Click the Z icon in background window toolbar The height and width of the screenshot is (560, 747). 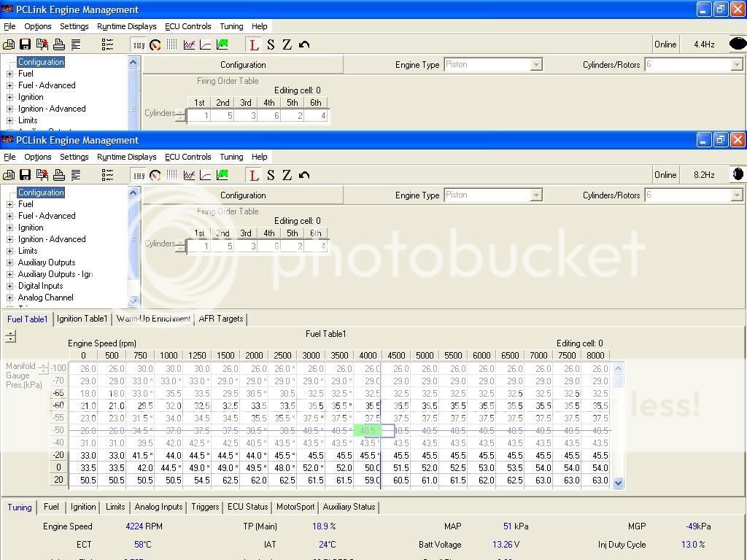click(x=287, y=44)
